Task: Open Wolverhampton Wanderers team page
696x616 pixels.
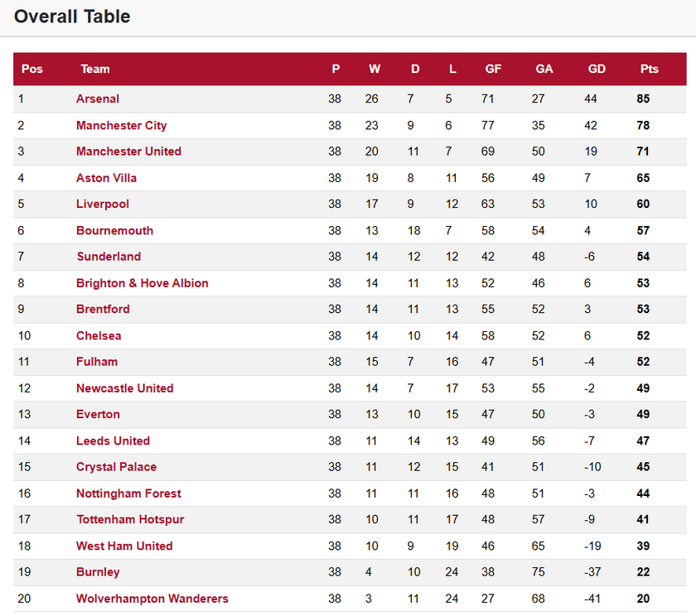Action: (152, 599)
